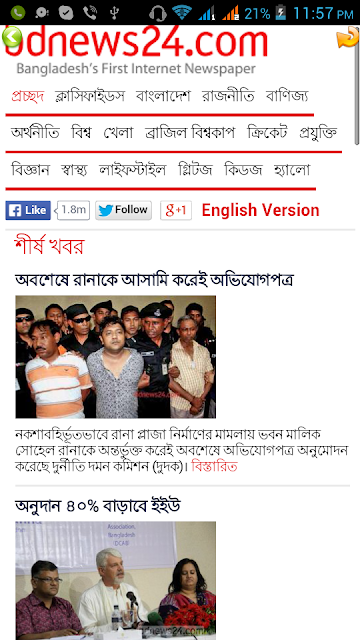Tap the green back arrow icon
The image size is (360, 640).
tap(12, 37)
